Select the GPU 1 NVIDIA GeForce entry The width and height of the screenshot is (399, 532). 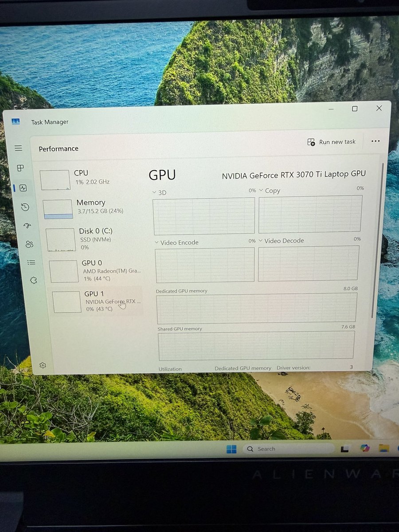pos(98,301)
